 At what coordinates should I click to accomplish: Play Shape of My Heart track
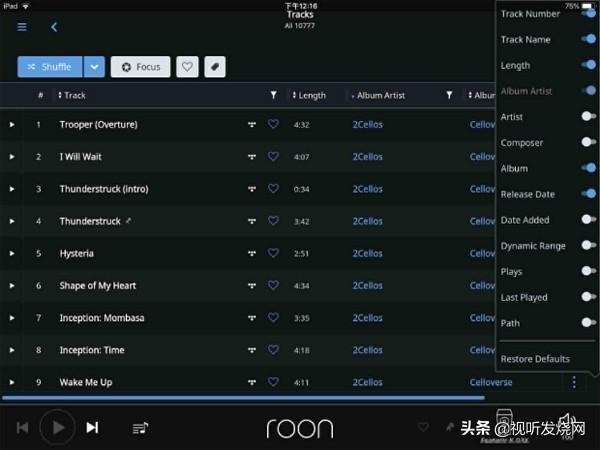[12, 285]
